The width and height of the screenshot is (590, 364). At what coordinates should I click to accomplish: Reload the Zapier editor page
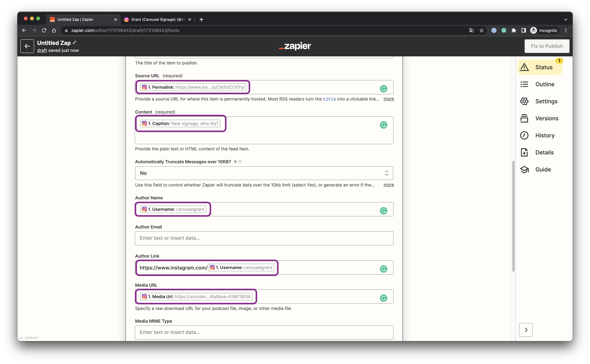click(x=44, y=30)
